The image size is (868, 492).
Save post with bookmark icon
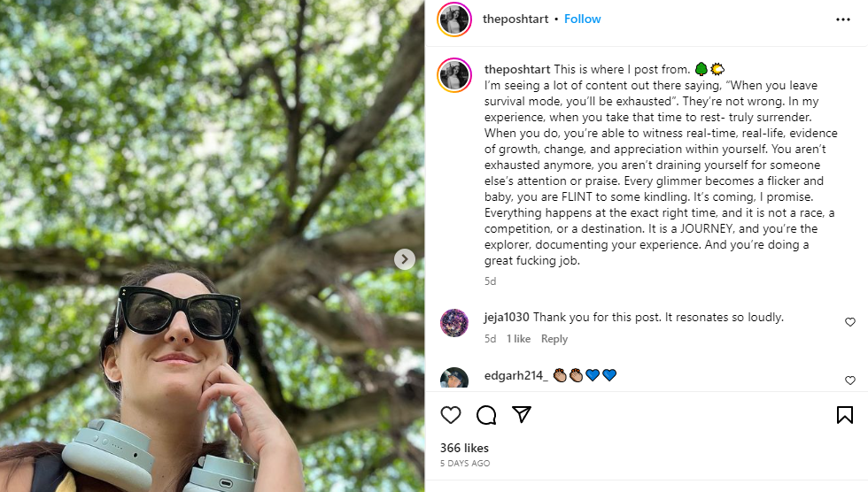coord(844,415)
